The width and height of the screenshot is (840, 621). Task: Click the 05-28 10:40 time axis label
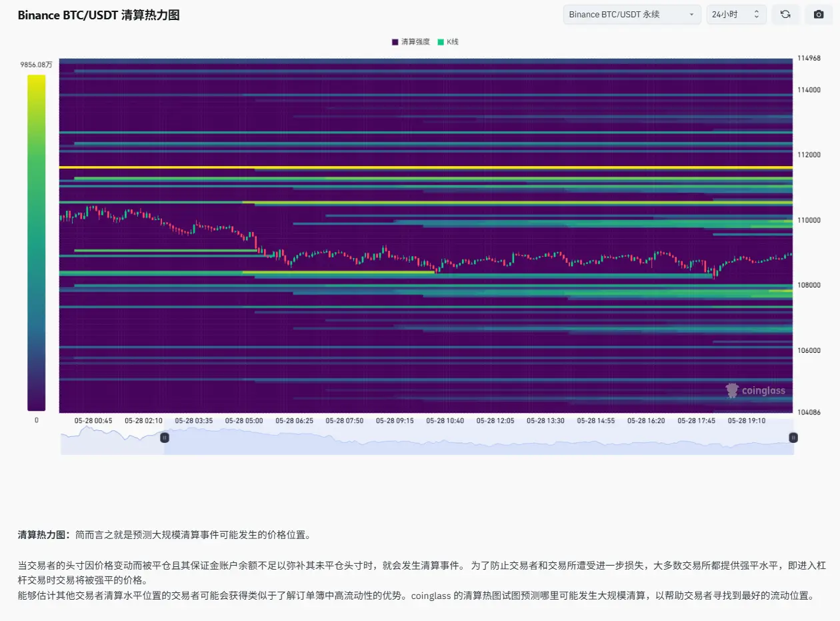(x=445, y=421)
